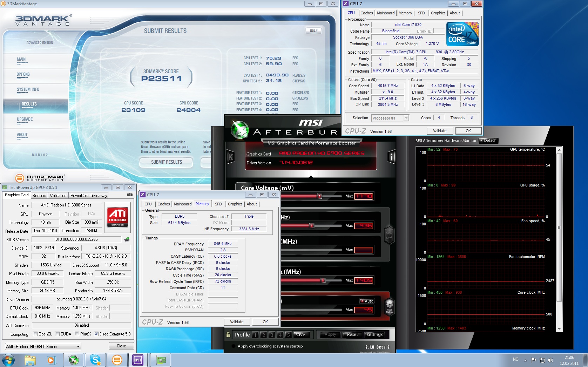Click the Afterburner dragon logo
Image resolution: width=588 pixels, height=367 pixels.
tap(240, 129)
